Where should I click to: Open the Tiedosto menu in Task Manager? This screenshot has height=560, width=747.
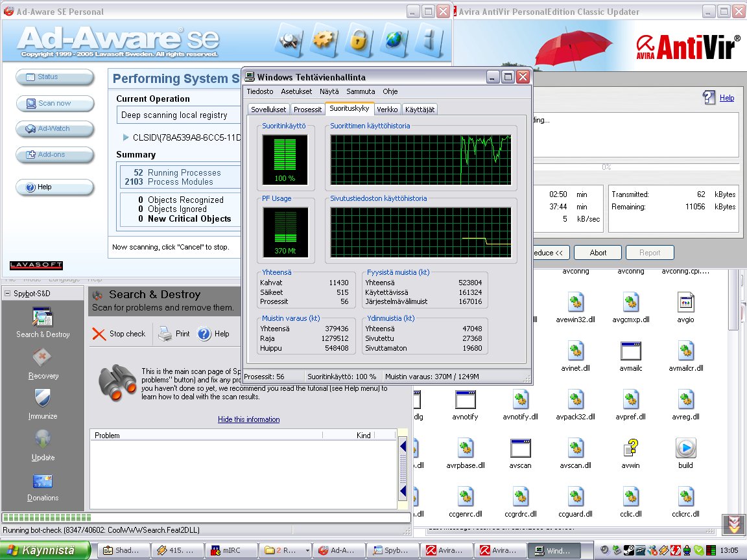[259, 91]
